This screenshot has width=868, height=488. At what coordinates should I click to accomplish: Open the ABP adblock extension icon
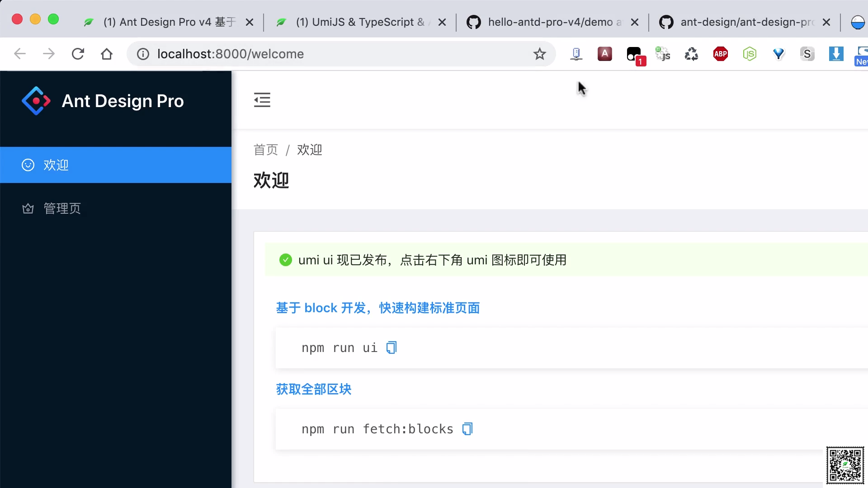pos(720,54)
